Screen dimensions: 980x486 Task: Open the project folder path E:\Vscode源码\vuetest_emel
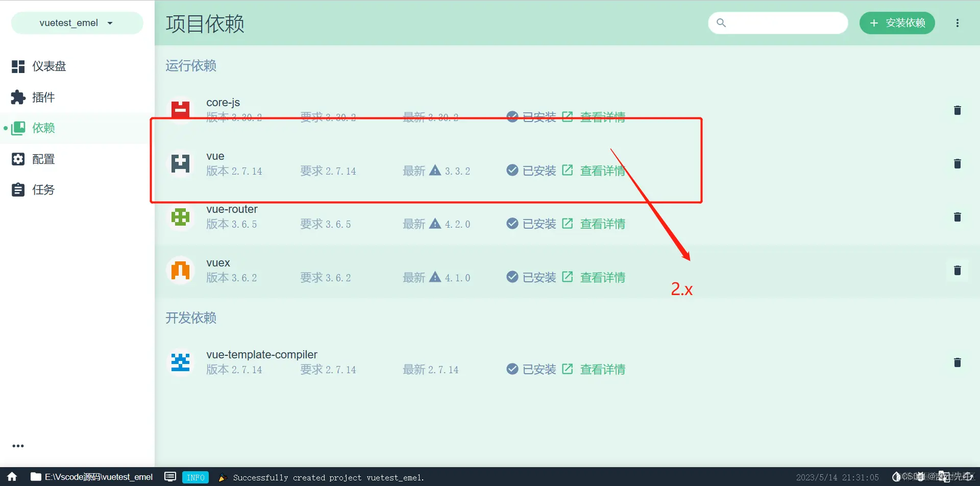click(92, 477)
